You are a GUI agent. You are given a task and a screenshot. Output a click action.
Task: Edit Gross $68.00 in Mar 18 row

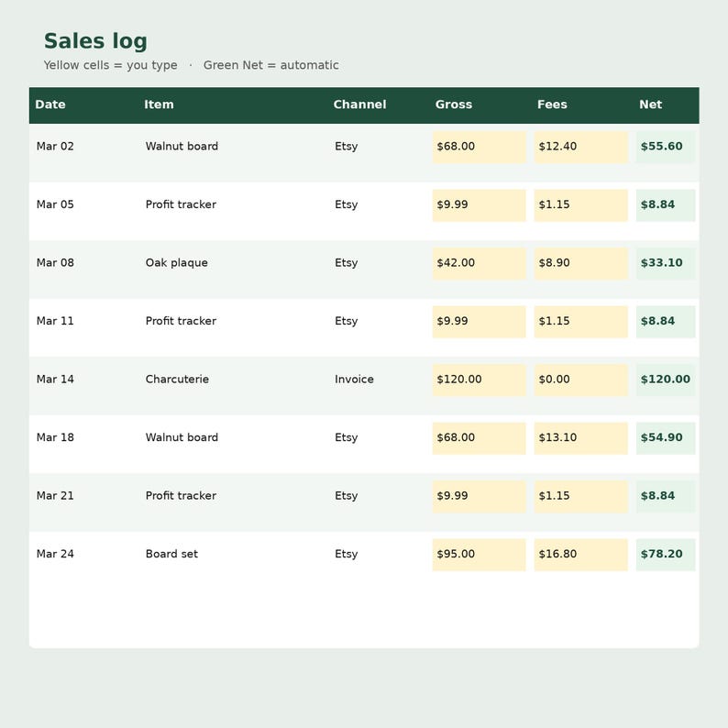(x=480, y=438)
